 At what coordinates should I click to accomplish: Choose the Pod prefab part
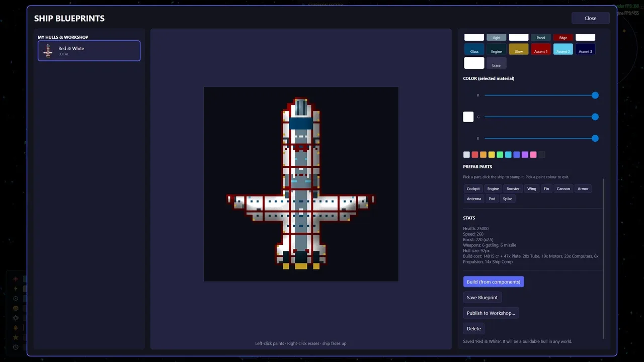pyautogui.click(x=492, y=199)
